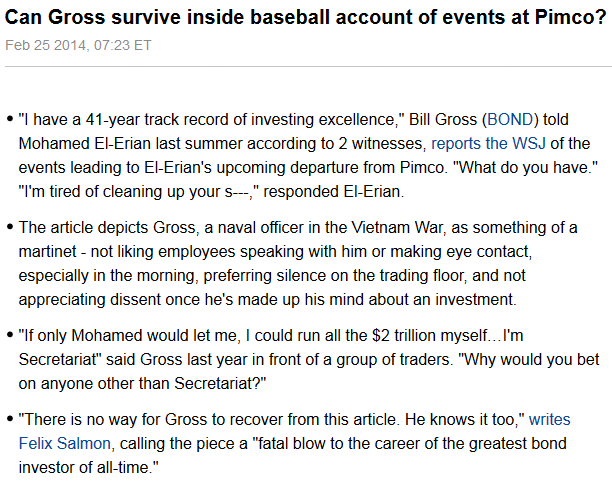Click the Felix Salmon link

point(65,444)
